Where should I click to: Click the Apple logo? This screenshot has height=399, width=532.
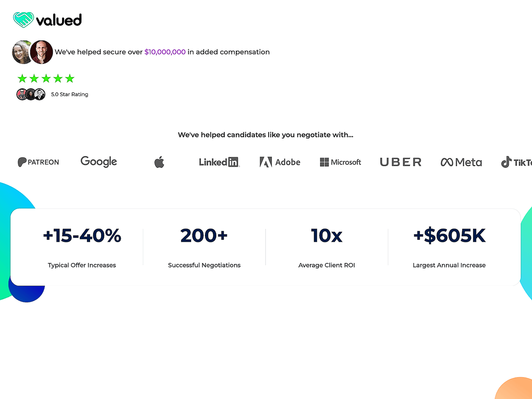159,162
